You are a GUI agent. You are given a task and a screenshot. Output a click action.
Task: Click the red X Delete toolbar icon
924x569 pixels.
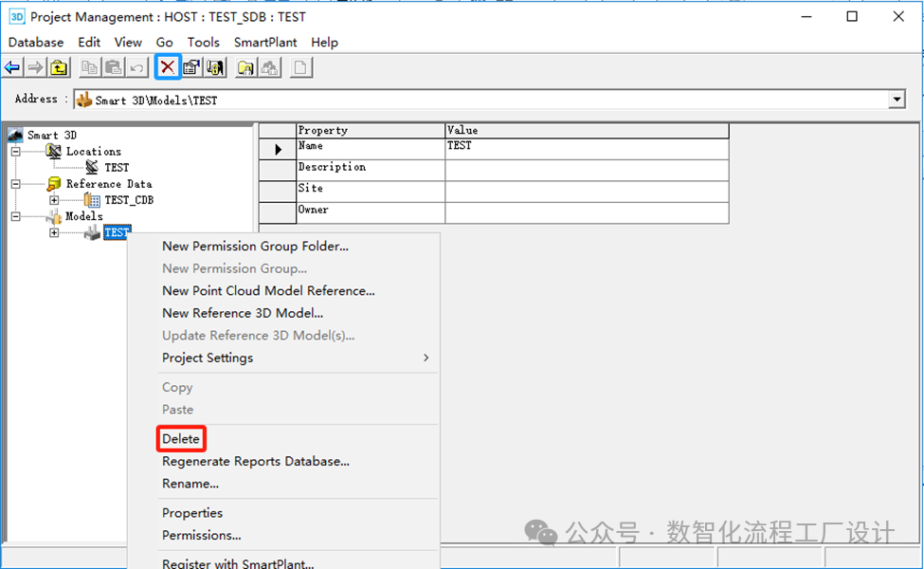click(x=168, y=67)
